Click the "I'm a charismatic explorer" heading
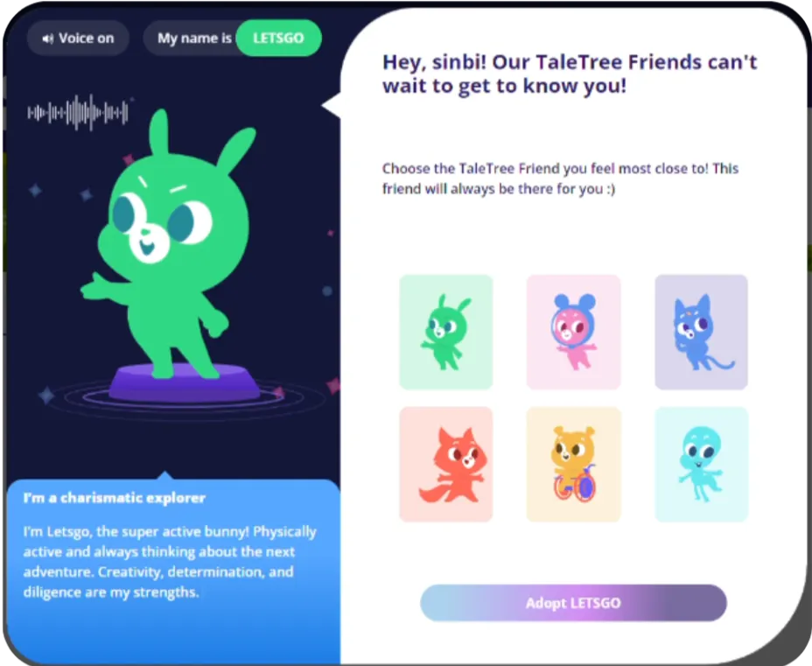 (x=115, y=498)
